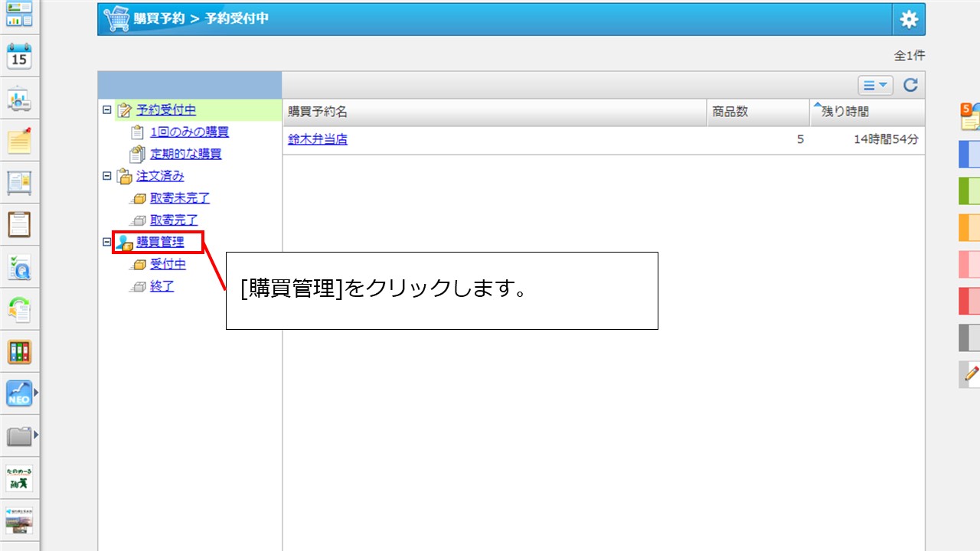This screenshot has height=551, width=980.
Task: Open the yellow sticky note icon
Action: tap(19, 141)
